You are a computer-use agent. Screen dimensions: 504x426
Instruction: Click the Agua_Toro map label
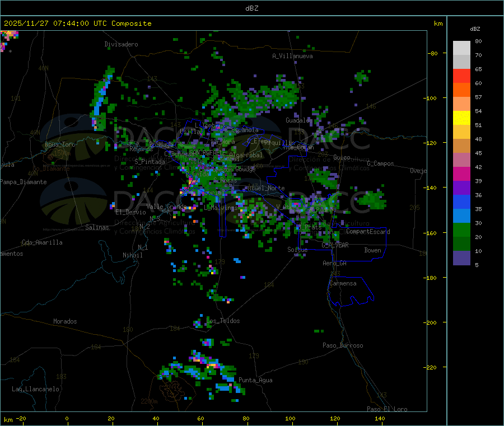pyautogui.click(x=60, y=144)
